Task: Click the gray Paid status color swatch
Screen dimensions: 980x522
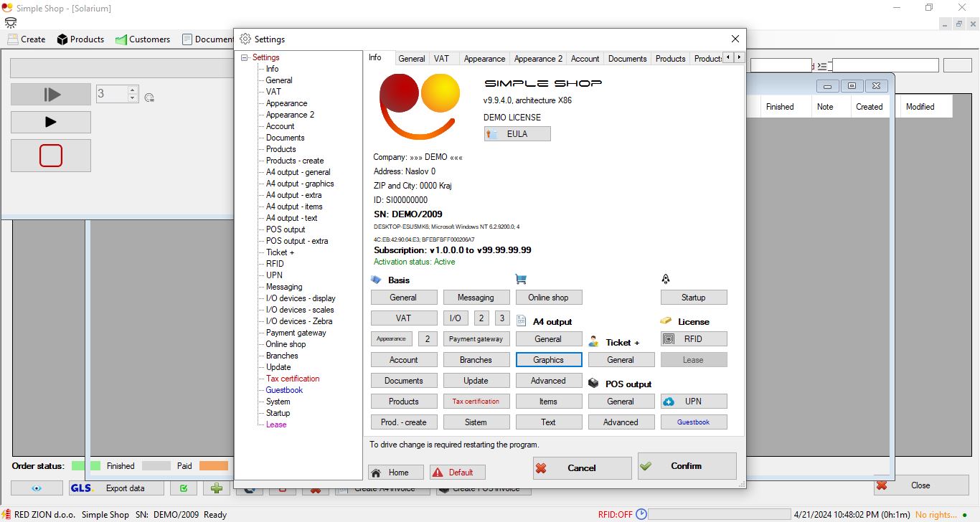Action: [x=156, y=466]
